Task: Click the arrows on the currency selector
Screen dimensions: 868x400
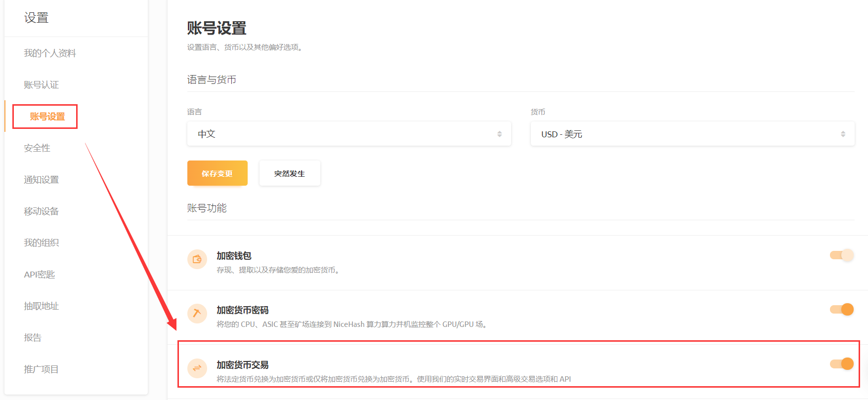Action: (x=843, y=134)
